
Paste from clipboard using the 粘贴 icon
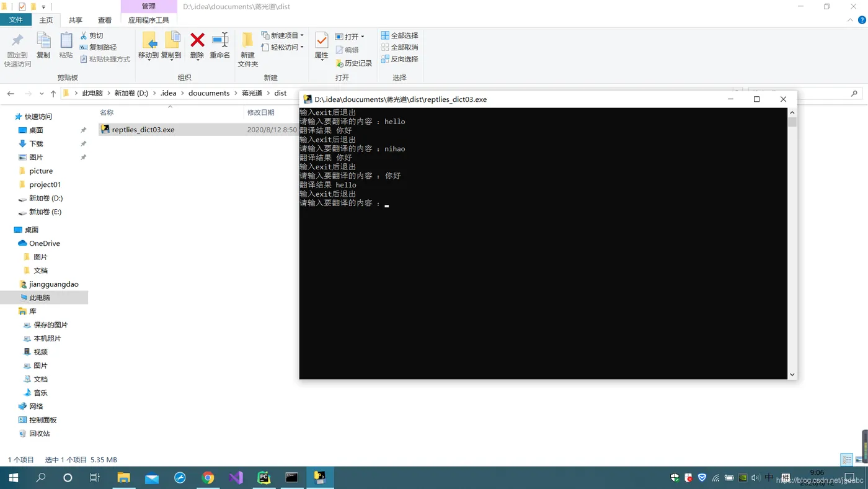click(66, 46)
